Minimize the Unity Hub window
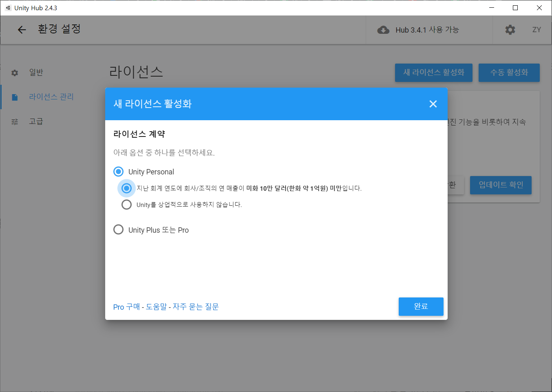 pyautogui.click(x=492, y=8)
